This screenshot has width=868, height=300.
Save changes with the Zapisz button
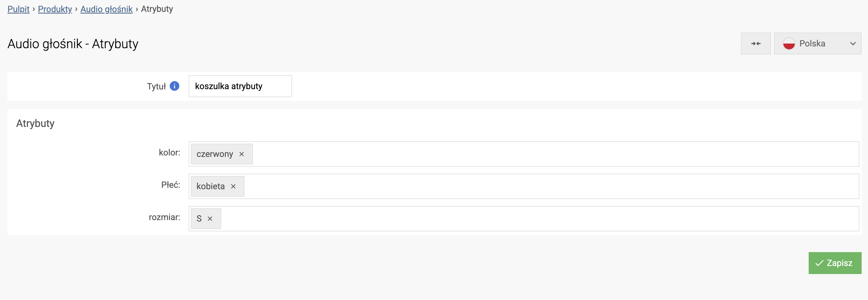pyautogui.click(x=835, y=263)
